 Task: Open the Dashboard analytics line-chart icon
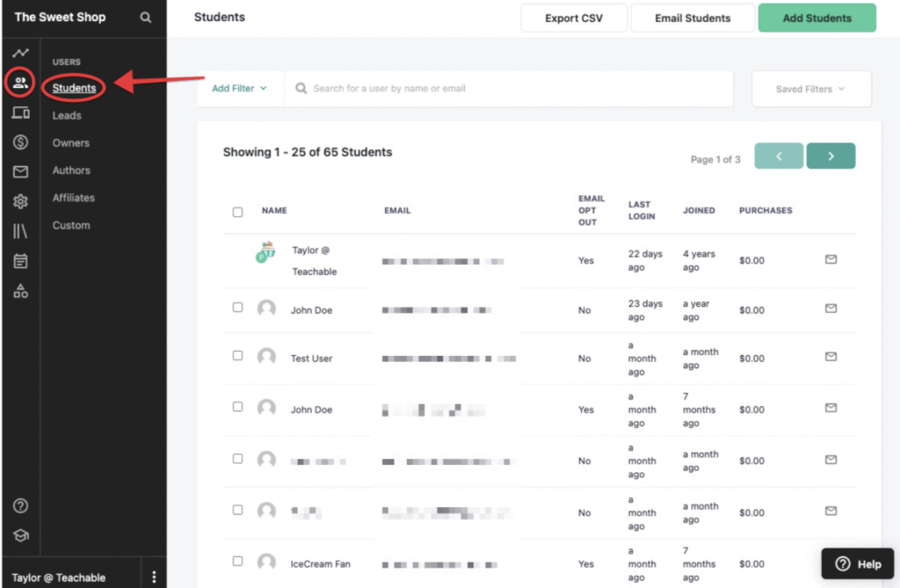[x=21, y=53]
